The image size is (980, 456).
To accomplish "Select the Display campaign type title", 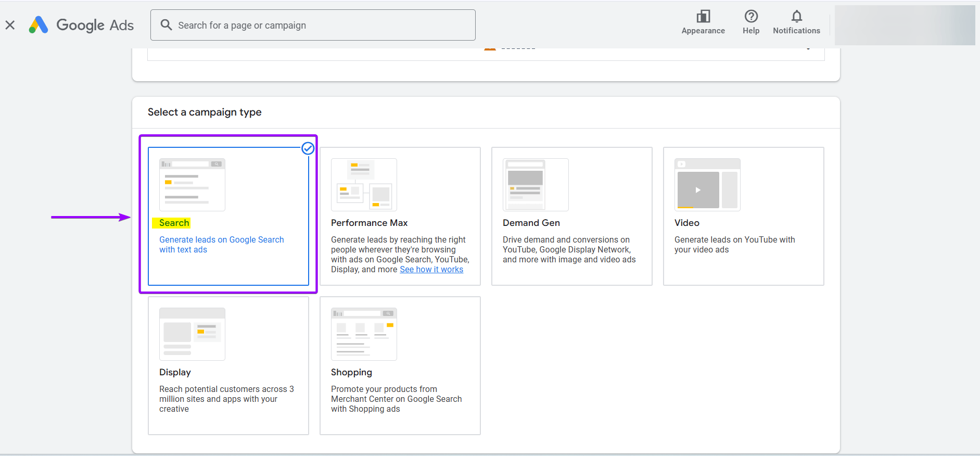I will [175, 372].
